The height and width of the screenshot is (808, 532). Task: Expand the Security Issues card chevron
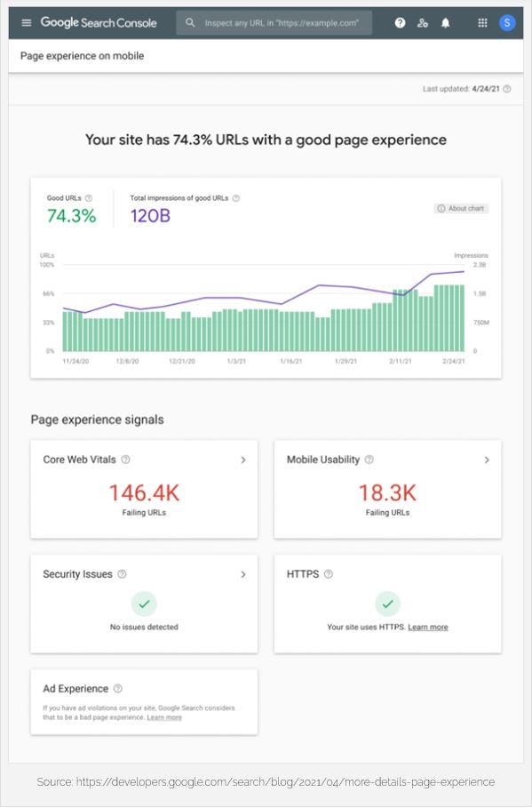[x=243, y=574]
